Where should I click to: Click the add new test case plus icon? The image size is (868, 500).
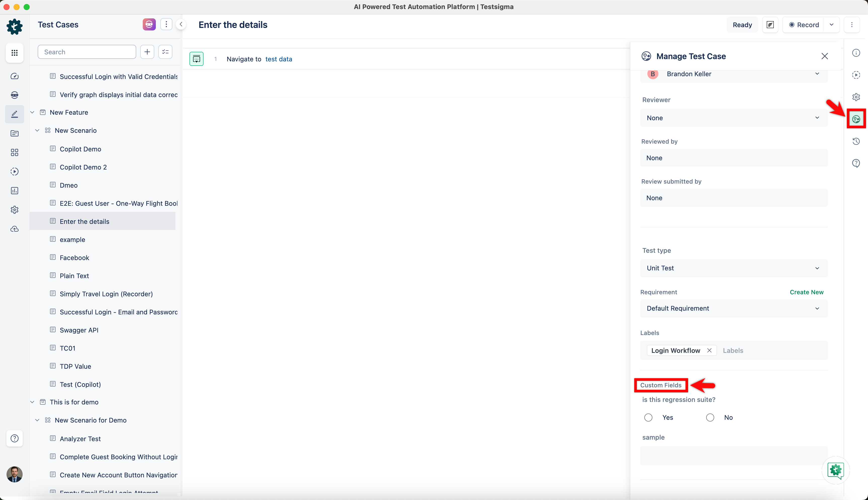click(x=147, y=52)
